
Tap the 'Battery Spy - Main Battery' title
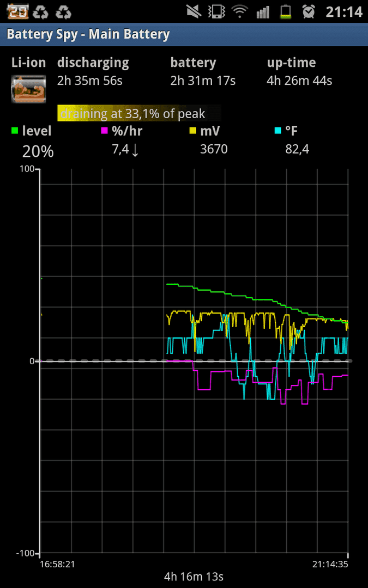pos(88,34)
